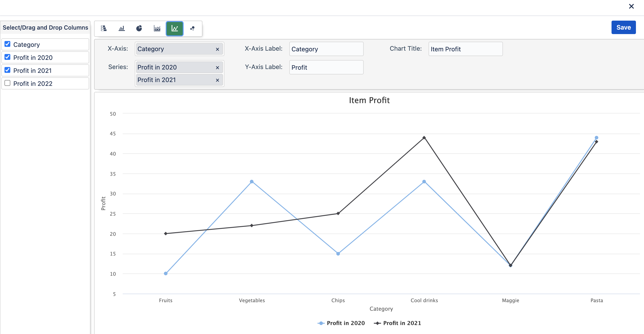Select the area chart type icon
The height and width of the screenshot is (334, 644).
click(x=157, y=28)
